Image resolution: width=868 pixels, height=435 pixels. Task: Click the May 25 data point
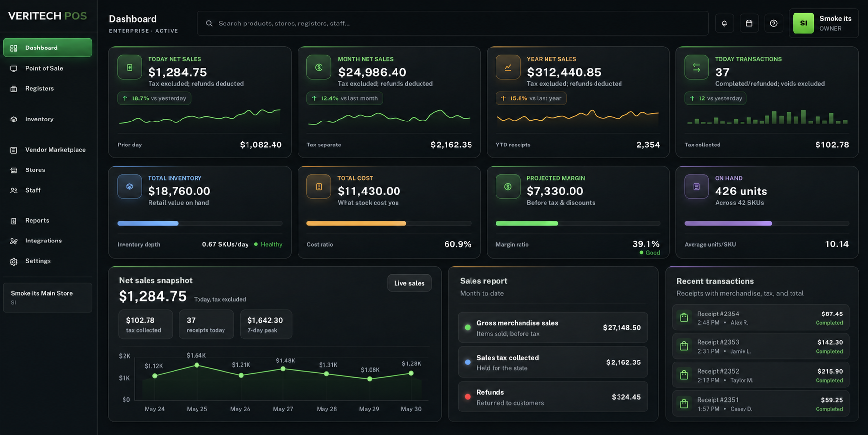click(x=197, y=365)
